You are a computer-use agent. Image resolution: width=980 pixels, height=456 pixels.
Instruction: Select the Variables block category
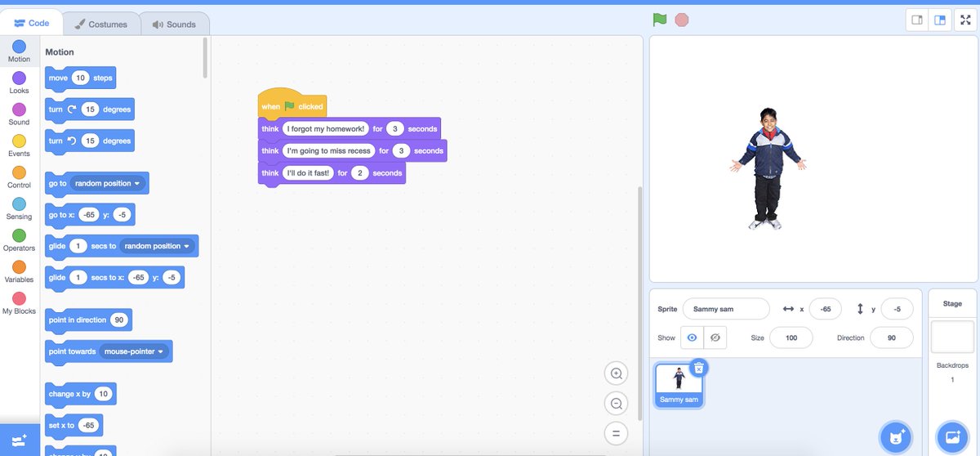point(19,272)
